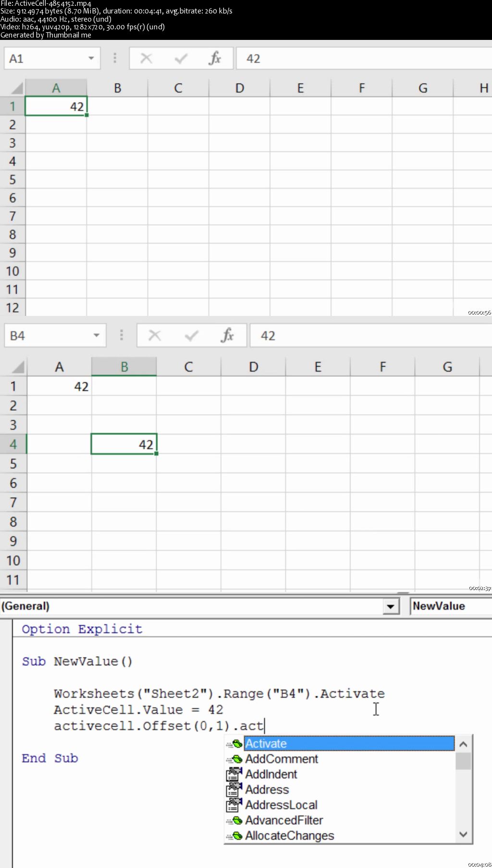492x868 pixels.
Task: Click the Select All triangle left of highlighted column B
Action: [x=17, y=367]
